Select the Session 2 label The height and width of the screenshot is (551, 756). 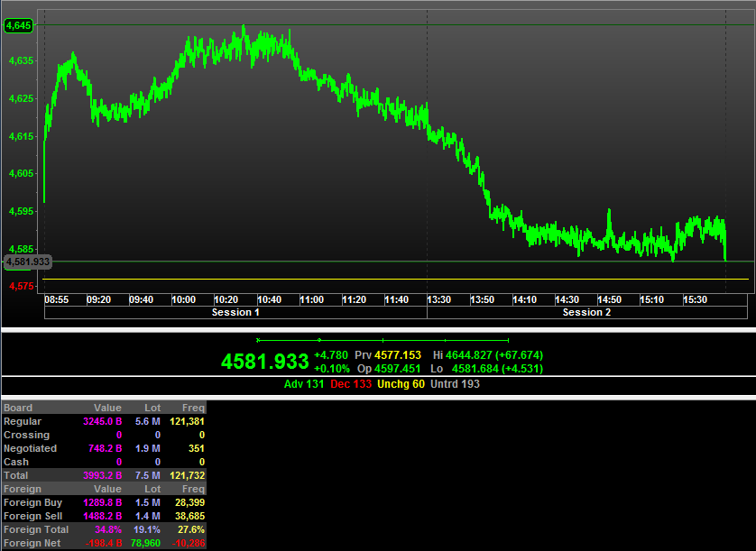coord(586,312)
